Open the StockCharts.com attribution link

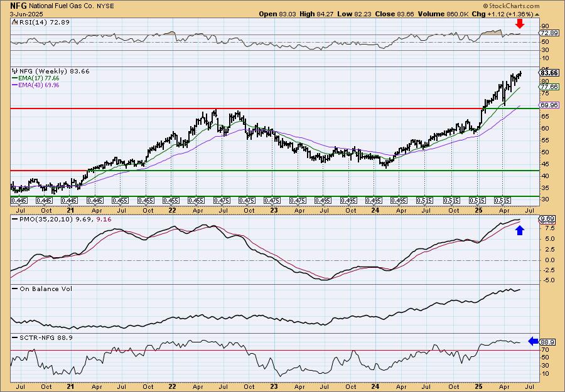tap(511, 6)
